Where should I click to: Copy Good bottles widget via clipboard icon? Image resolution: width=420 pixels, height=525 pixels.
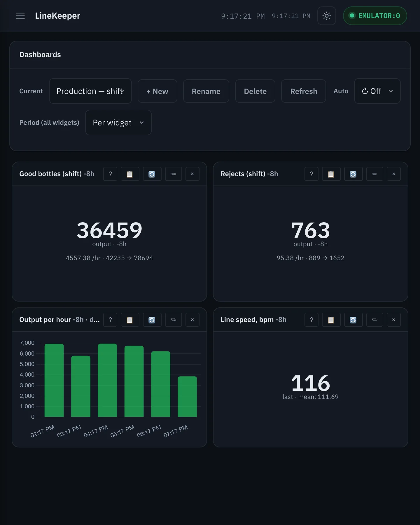point(130,174)
